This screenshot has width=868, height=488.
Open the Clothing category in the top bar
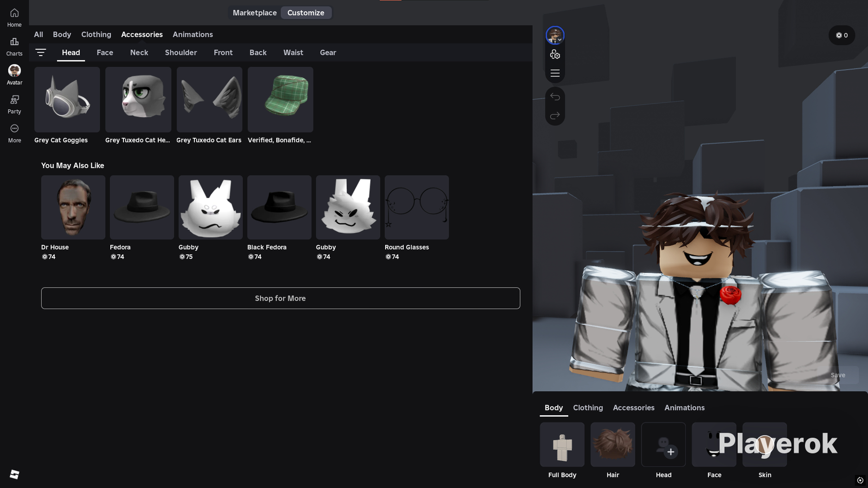click(96, 35)
